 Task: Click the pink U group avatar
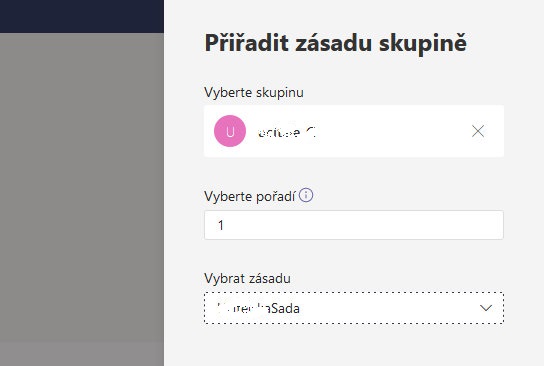(230, 131)
